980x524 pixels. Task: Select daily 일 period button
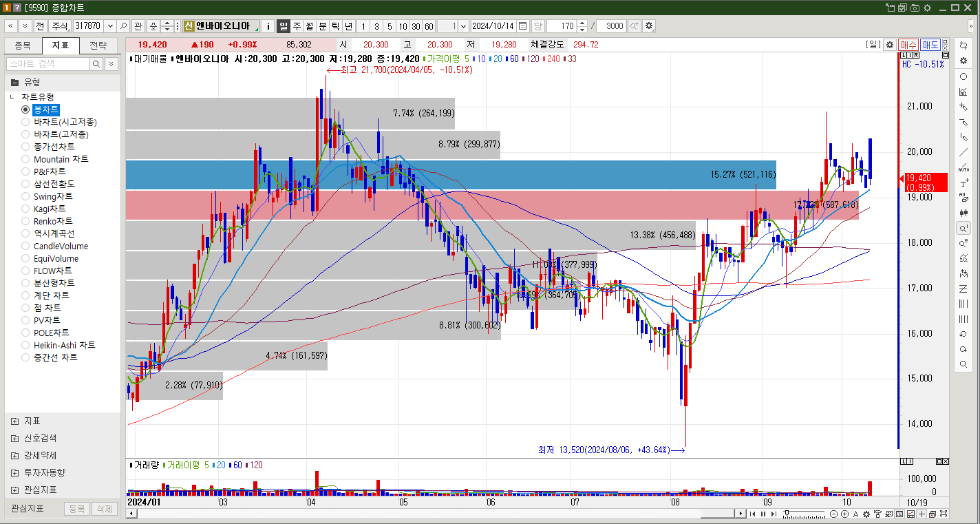point(284,26)
